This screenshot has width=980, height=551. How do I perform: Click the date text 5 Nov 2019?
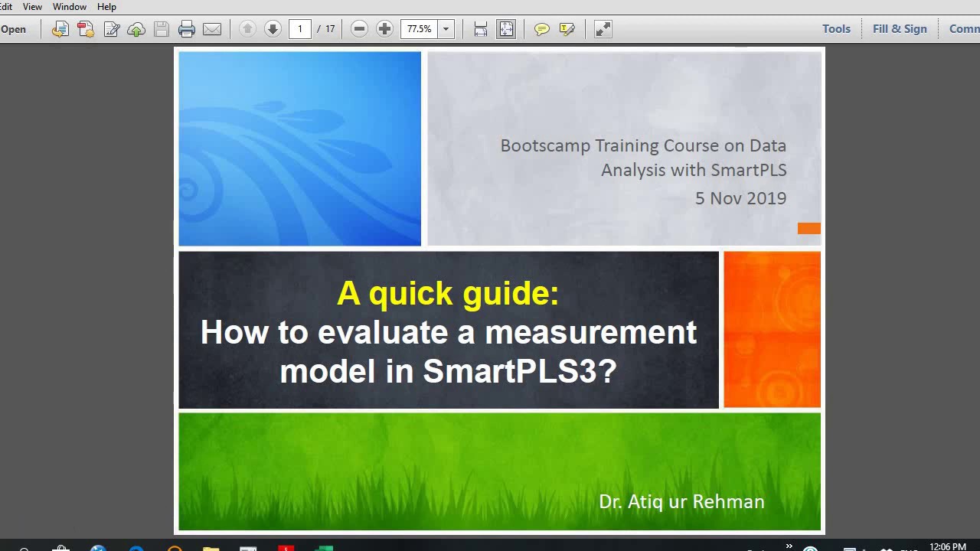[x=740, y=198]
